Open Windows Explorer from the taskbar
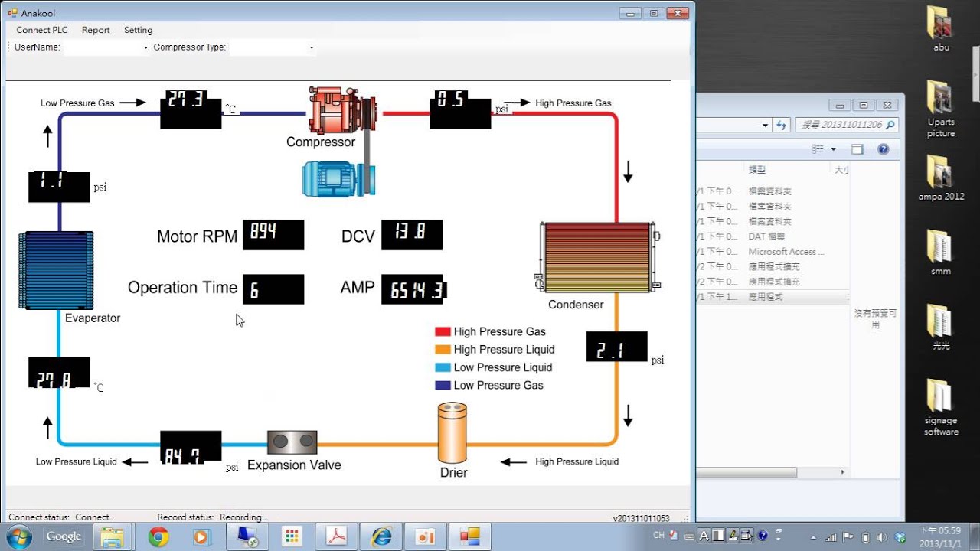Image resolution: width=980 pixels, height=551 pixels. click(x=112, y=536)
